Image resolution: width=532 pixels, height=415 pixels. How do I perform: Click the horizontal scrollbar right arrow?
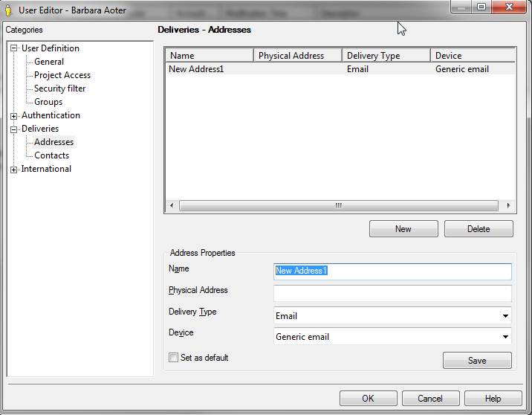click(508, 205)
